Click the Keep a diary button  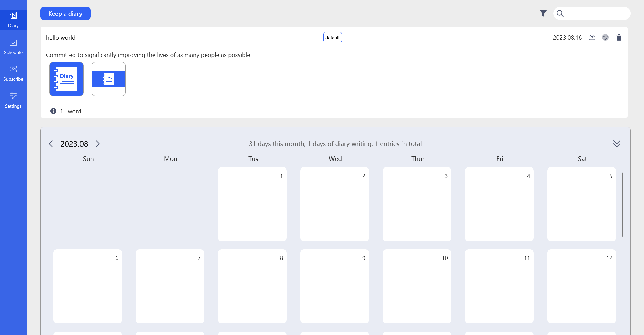(65, 13)
